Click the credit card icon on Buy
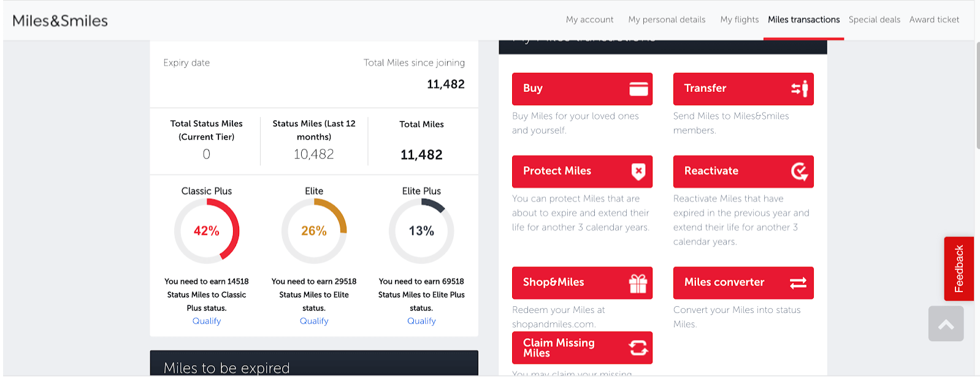 tap(638, 89)
